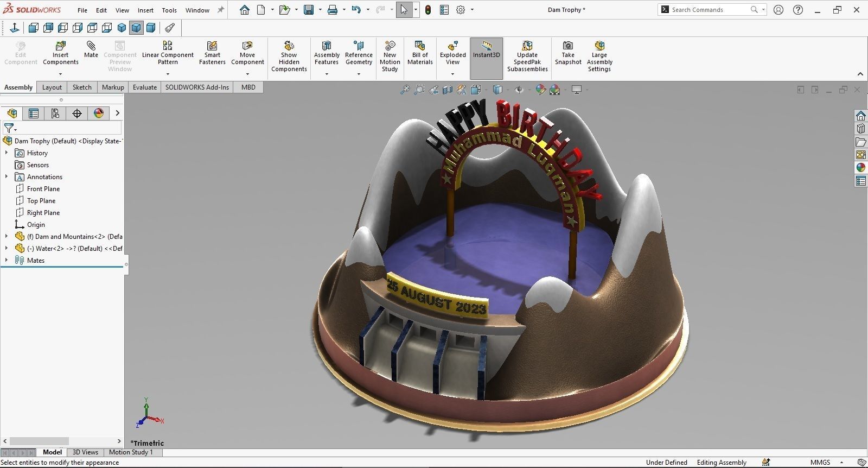The height and width of the screenshot is (468, 868).
Task: Create an Exploded View
Action: (453, 52)
